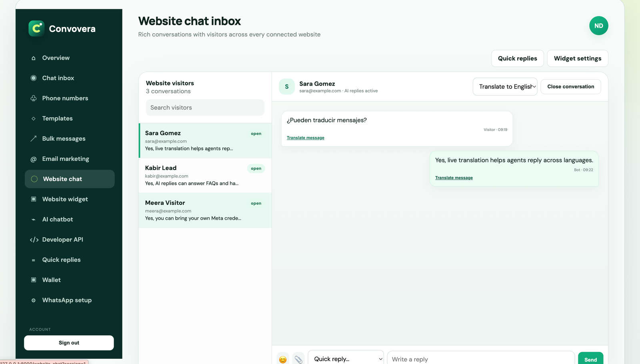Viewport: 640px width, 364px height.
Task: Open Meera Visitor conversation
Action: [x=205, y=210]
